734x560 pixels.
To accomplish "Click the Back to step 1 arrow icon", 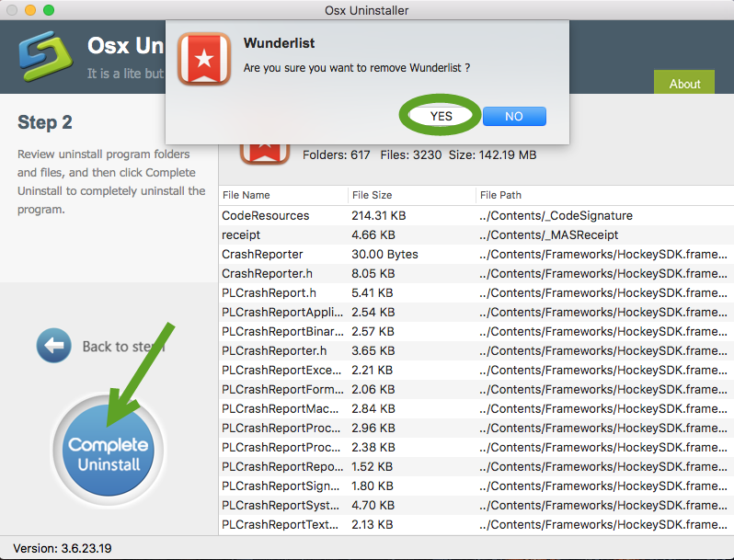I will point(54,345).
